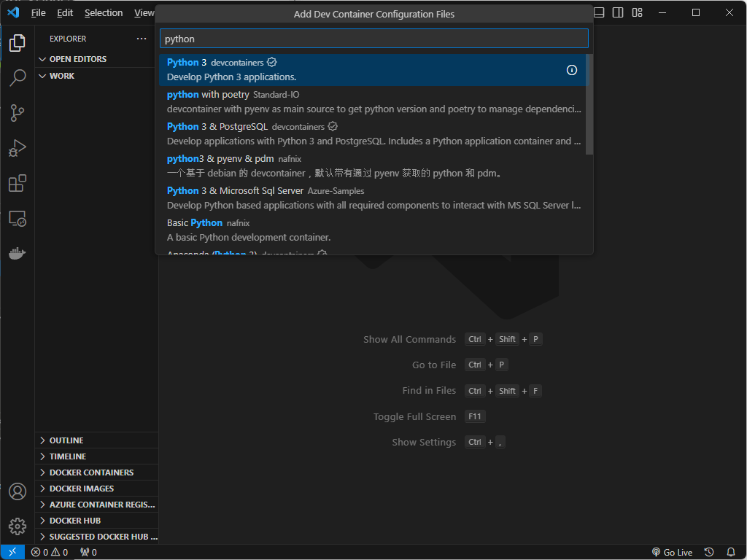The height and width of the screenshot is (560, 747).
Task: Toggle the bottom panel layout
Action: coord(600,13)
